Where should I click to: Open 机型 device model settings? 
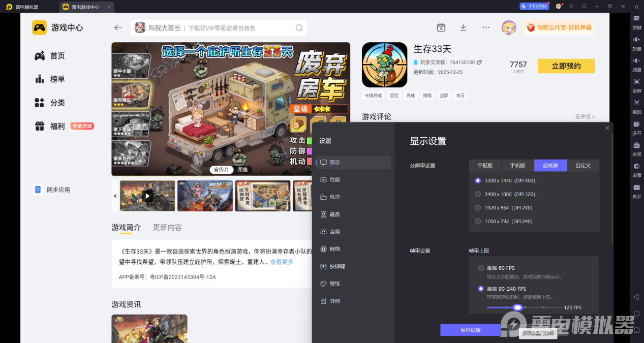coord(354,197)
